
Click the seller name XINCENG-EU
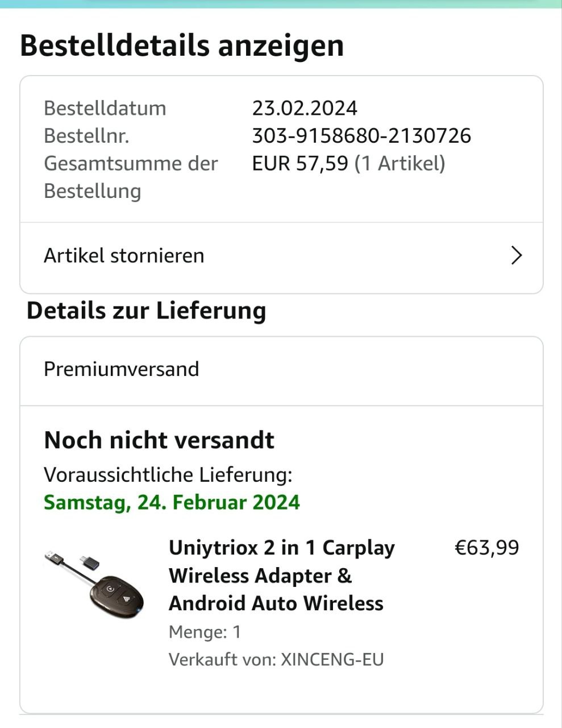point(332,660)
